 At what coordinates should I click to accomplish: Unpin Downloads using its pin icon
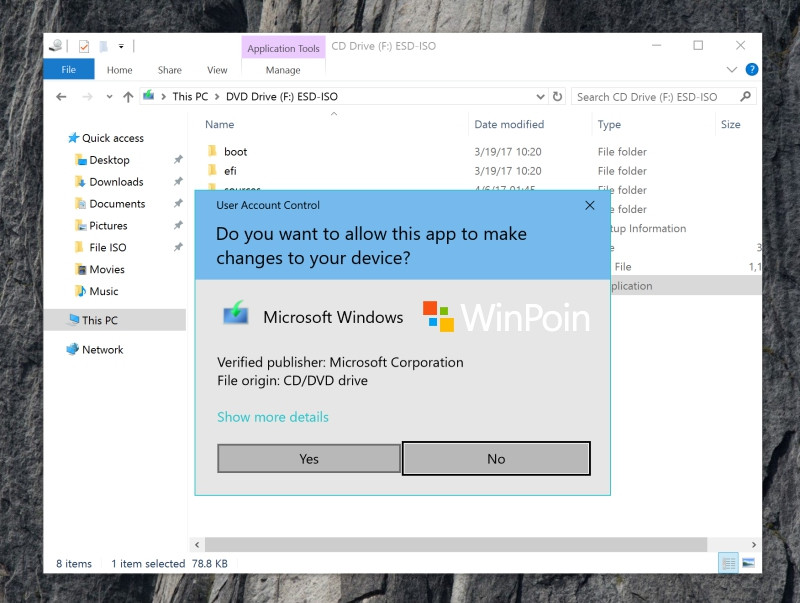click(178, 182)
